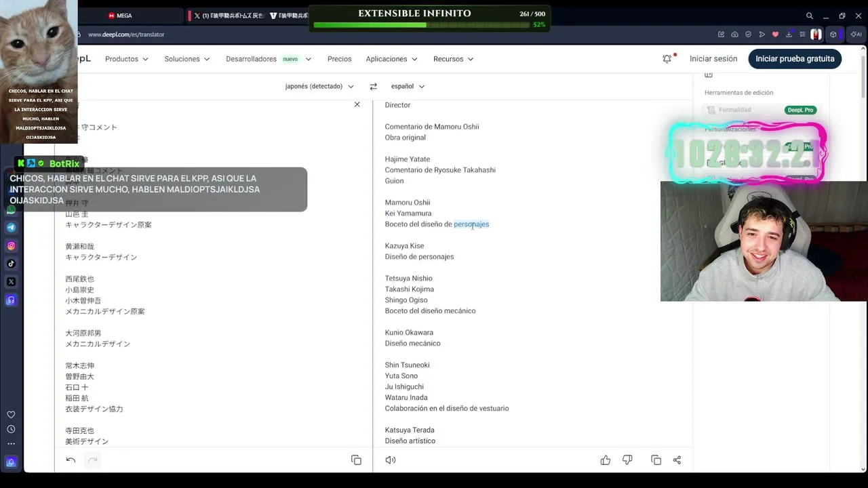The width and height of the screenshot is (868, 488).
Task: Click the highlighted word "personajes"
Action: click(471, 224)
